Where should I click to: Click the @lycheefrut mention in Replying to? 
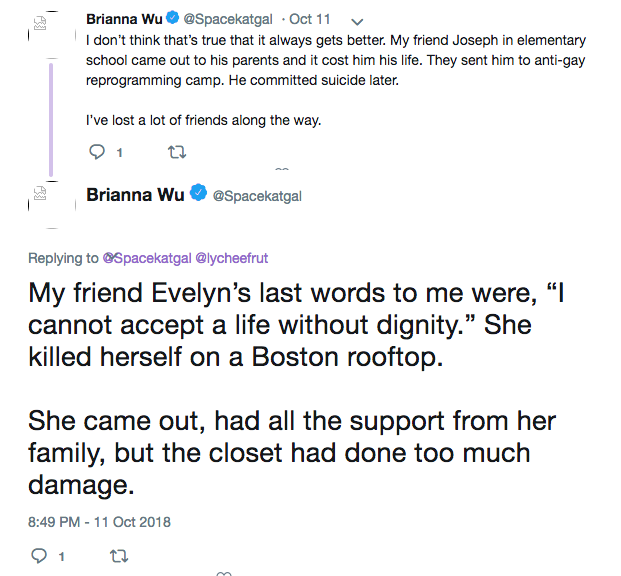click(x=232, y=258)
